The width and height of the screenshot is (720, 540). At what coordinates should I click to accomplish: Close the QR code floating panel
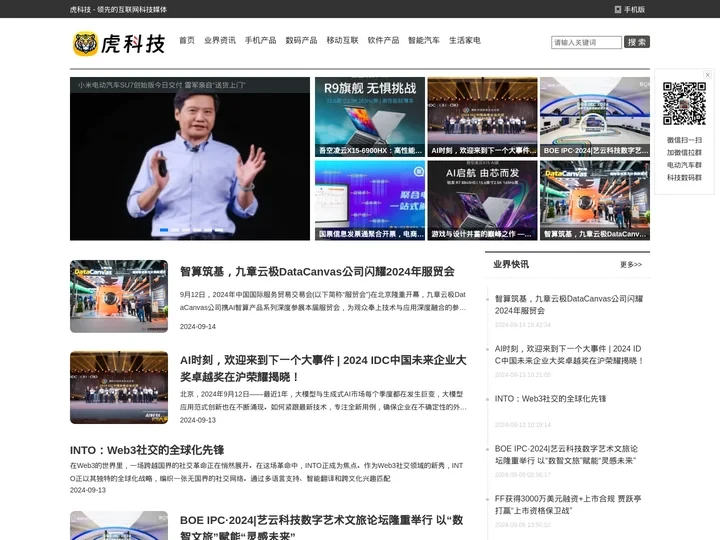click(x=708, y=74)
